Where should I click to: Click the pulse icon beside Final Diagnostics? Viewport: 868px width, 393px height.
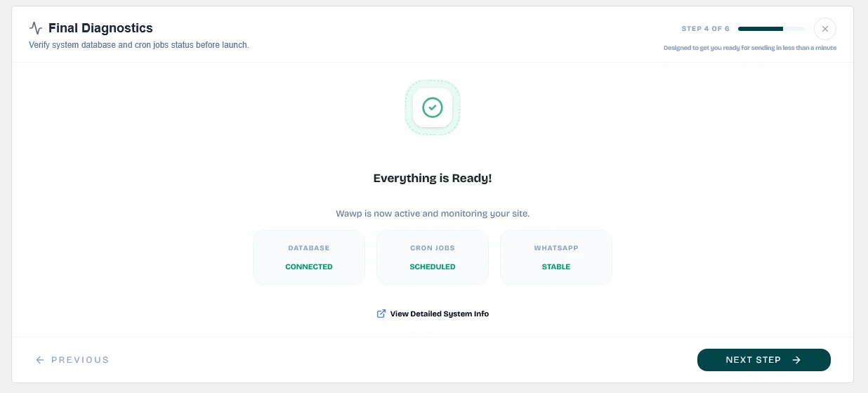[36, 28]
